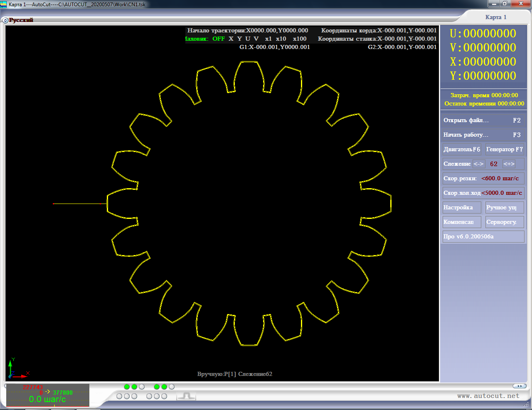The width and height of the screenshot is (532, 410).
Task: Click the Y:00000000 counter readout
Action: pos(483,76)
